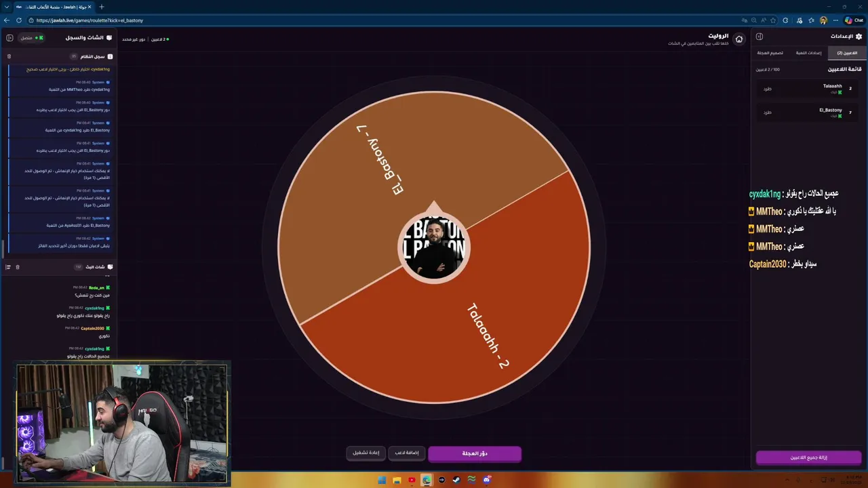The image size is (868, 488).
Task: Collapse the chat and log panel icon
Action: [9, 37]
